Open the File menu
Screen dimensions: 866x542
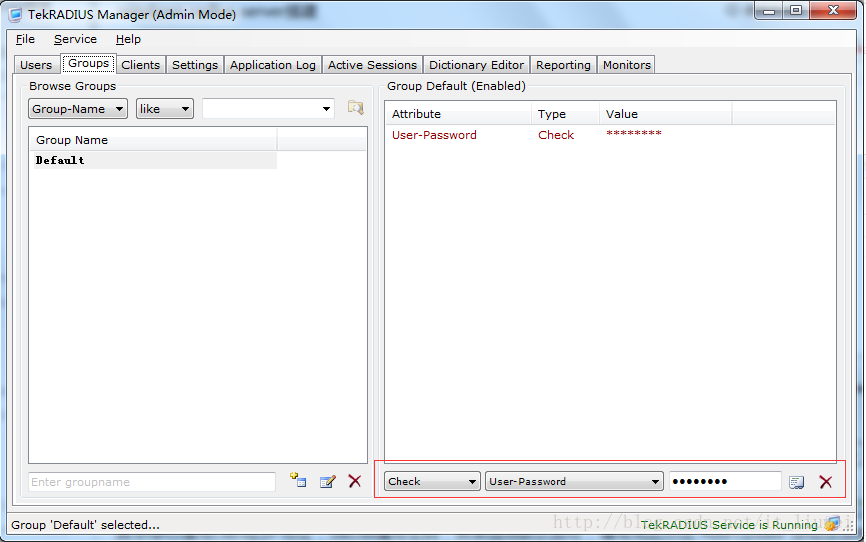[x=25, y=39]
